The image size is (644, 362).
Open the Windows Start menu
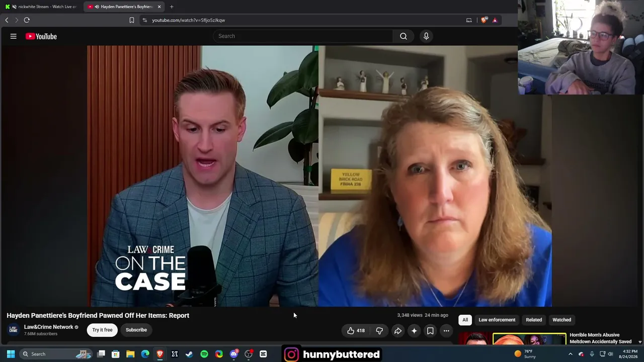[x=11, y=354]
